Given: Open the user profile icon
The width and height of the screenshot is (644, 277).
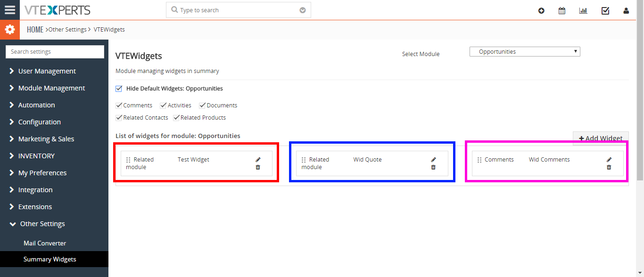Looking at the screenshot, I should click(x=626, y=10).
